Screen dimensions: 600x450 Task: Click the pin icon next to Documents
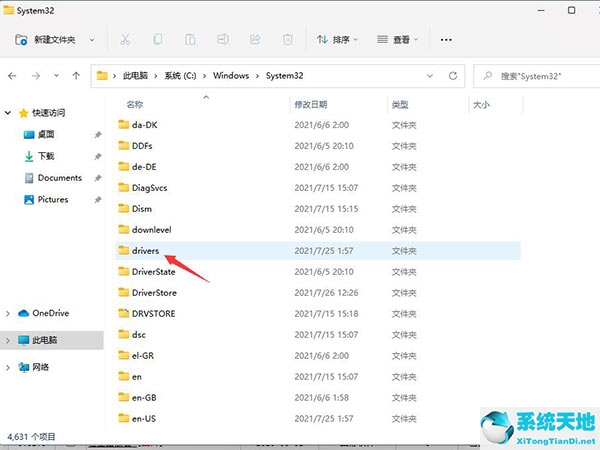pos(98,178)
